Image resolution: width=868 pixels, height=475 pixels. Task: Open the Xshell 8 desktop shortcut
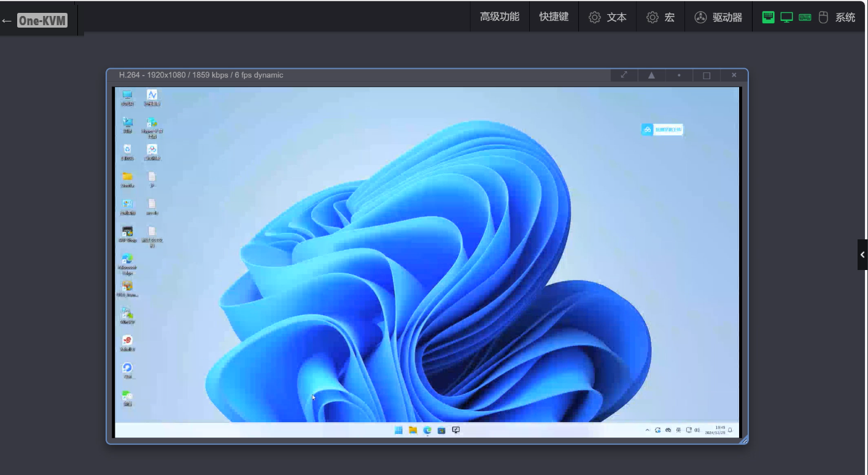tap(127, 342)
